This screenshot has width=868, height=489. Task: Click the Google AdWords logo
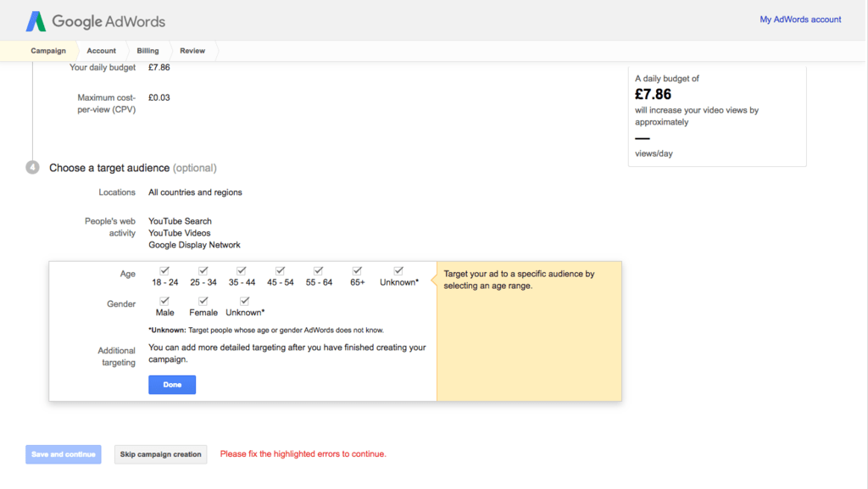[96, 21]
